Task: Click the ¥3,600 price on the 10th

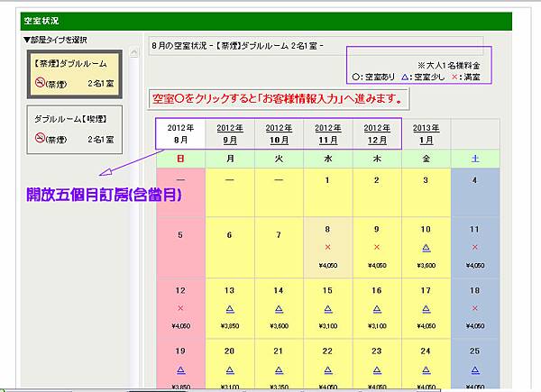Action: [426, 266]
